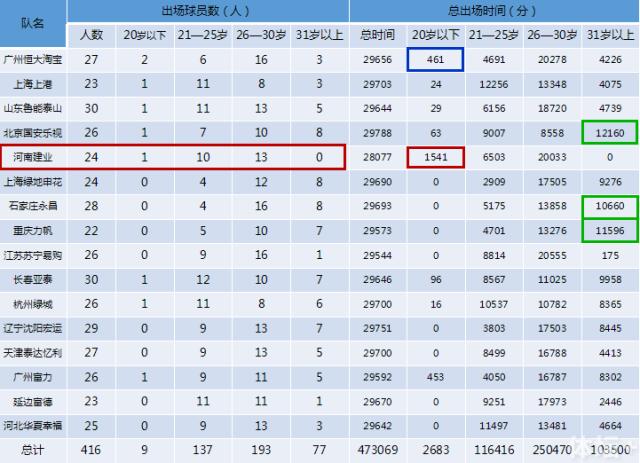The image size is (640, 463).
Task: Select the value 453 for 广州富力
Action: [436, 377]
